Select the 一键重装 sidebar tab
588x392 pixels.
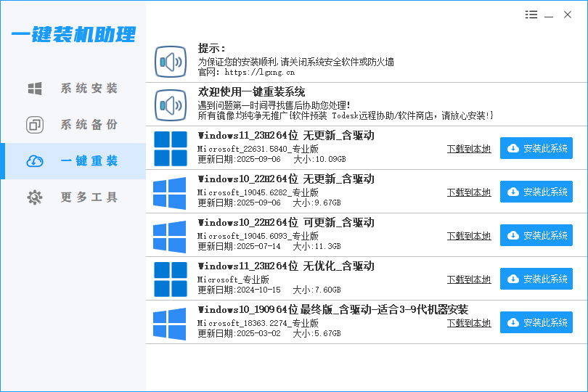tap(73, 161)
